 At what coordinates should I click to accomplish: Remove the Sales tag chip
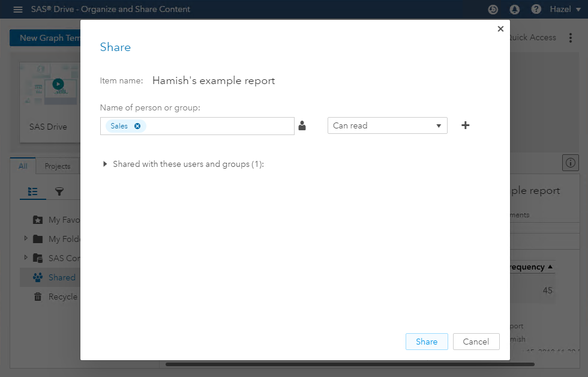coord(137,126)
